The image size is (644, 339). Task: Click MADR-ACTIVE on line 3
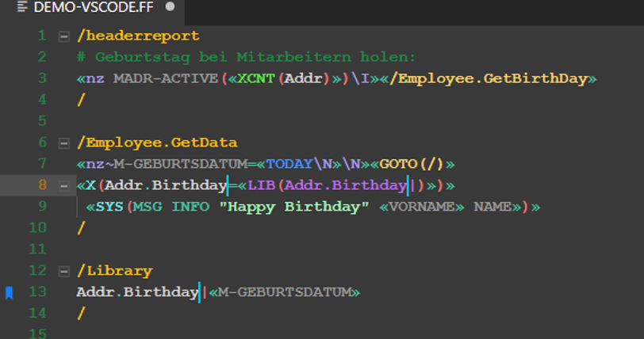click(x=166, y=78)
